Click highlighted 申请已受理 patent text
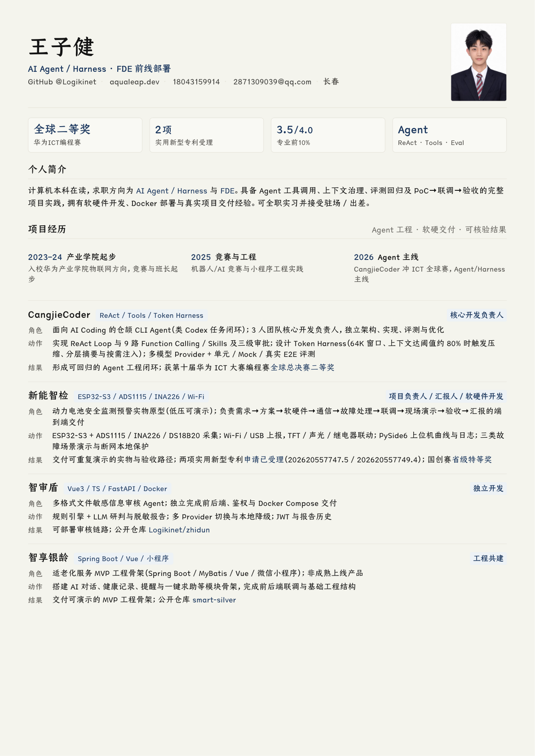Image resolution: width=535 pixels, height=756 pixels. [x=264, y=459]
